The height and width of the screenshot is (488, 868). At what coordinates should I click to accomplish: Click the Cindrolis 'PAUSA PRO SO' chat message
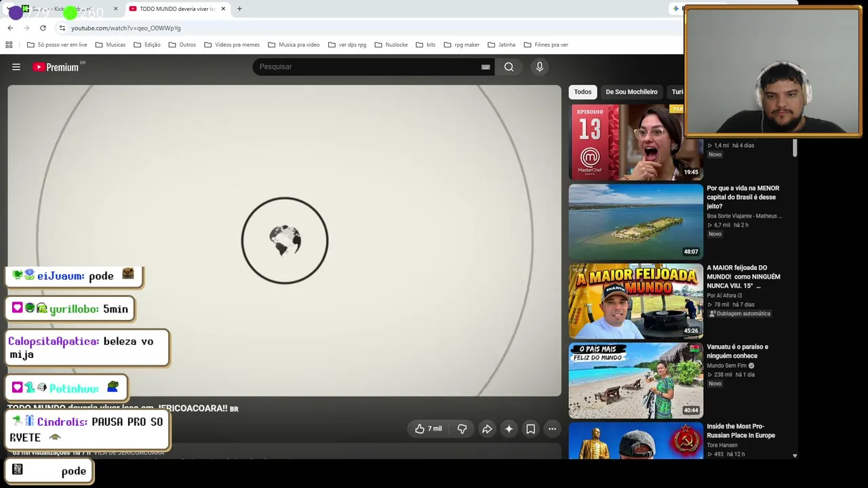(x=87, y=430)
